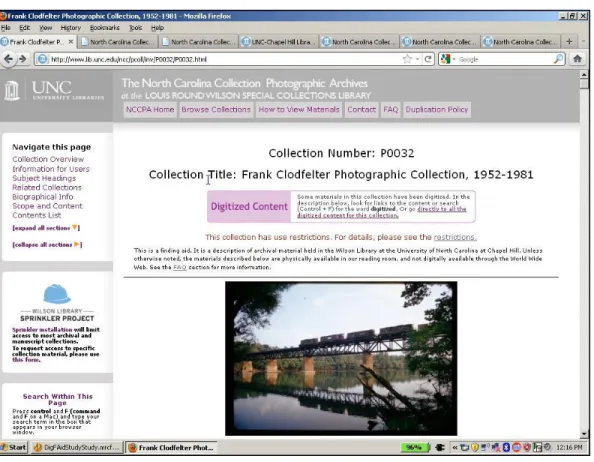Open the Bookmarks menu
The width and height of the screenshot is (594, 462).
click(x=105, y=28)
